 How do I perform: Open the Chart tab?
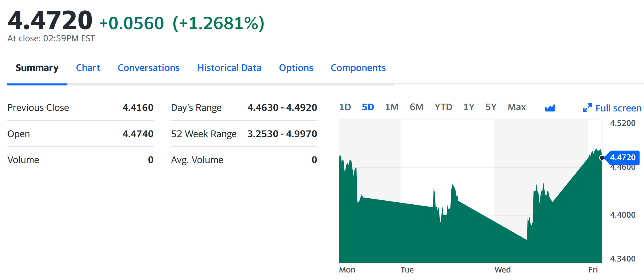pyautogui.click(x=88, y=68)
